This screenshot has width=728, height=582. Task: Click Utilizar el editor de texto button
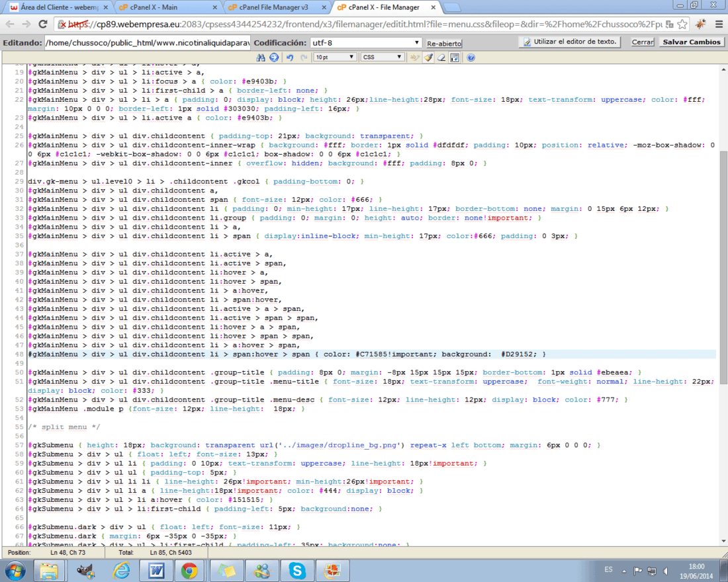coord(570,42)
